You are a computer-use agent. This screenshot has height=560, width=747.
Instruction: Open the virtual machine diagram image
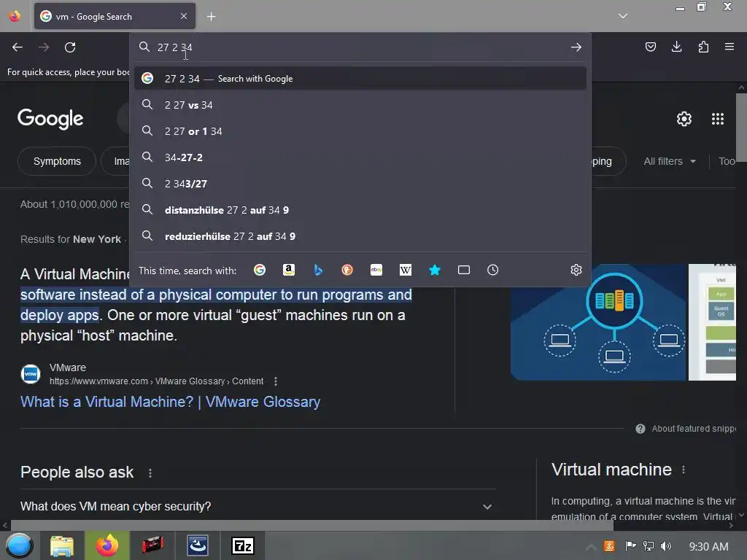coord(598,322)
